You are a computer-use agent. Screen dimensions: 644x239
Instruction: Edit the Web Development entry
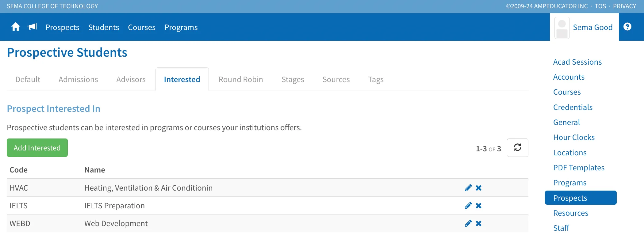pyautogui.click(x=468, y=223)
